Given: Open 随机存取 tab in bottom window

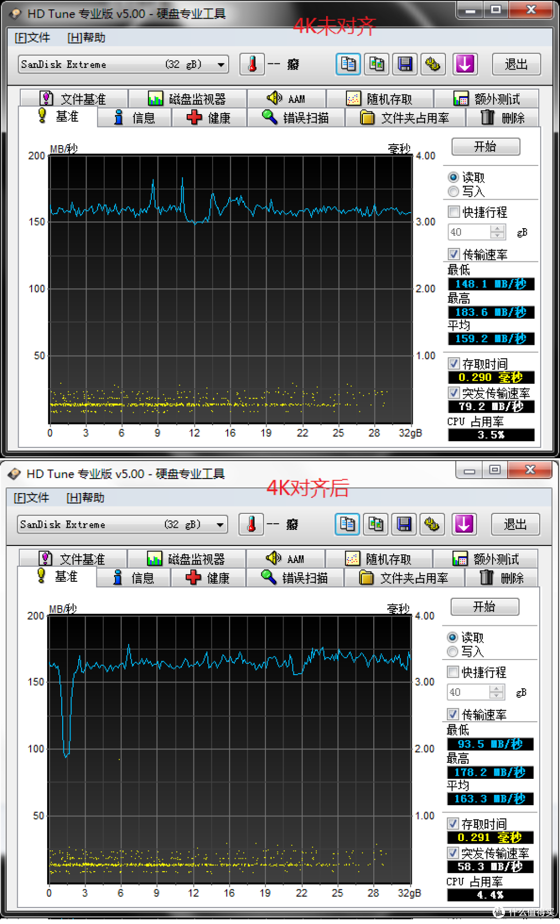Looking at the screenshot, I should [x=379, y=558].
